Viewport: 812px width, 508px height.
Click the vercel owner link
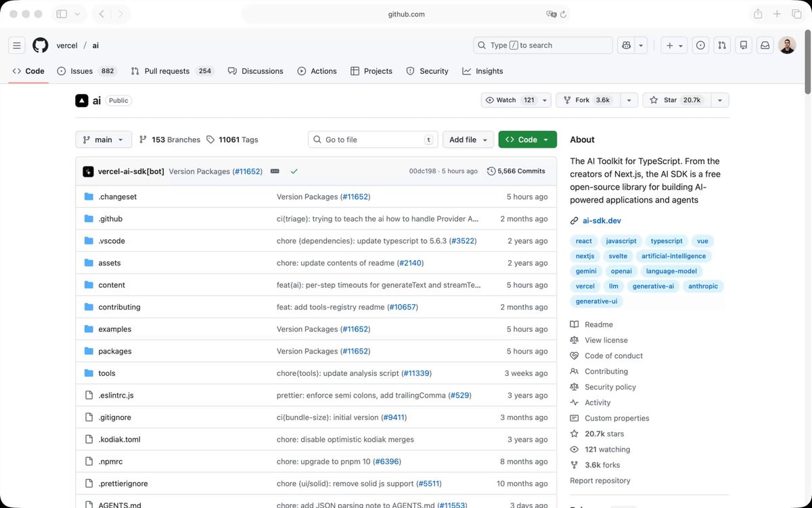pyautogui.click(x=67, y=45)
